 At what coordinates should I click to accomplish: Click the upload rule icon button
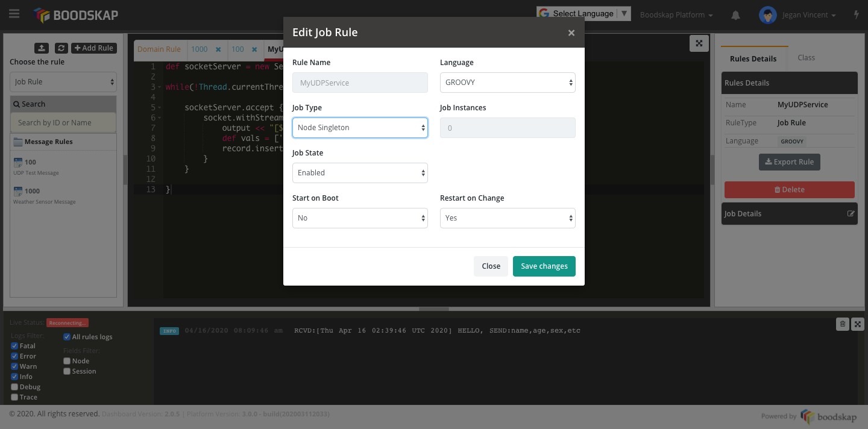tap(41, 48)
